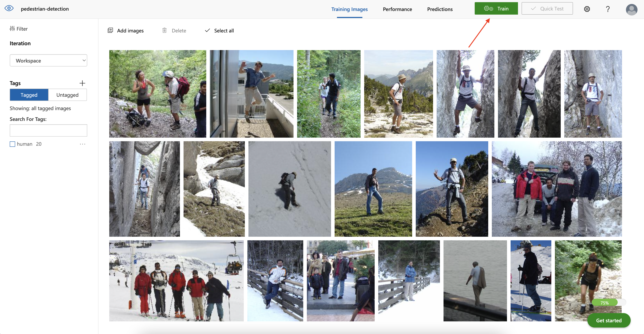The width and height of the screenshot is (644, 334).
Task: Click the 75% progress bar
Action: point(609,302)
